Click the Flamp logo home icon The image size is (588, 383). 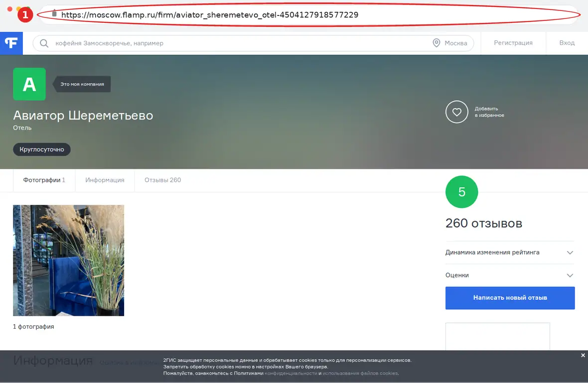click(11, 43)
